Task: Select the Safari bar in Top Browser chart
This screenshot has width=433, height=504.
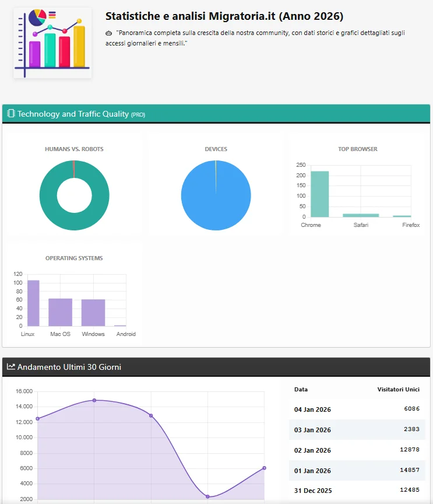Action: 361,215
